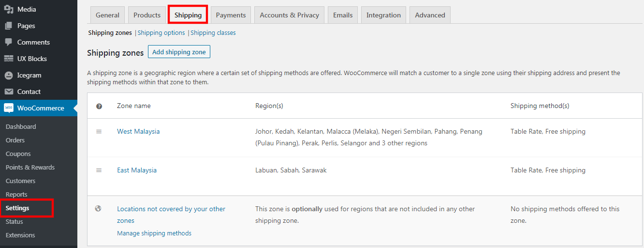The image size is (644, 248).
Task: Click the WooCommerce menu label
Action: [x=41, y=108]
